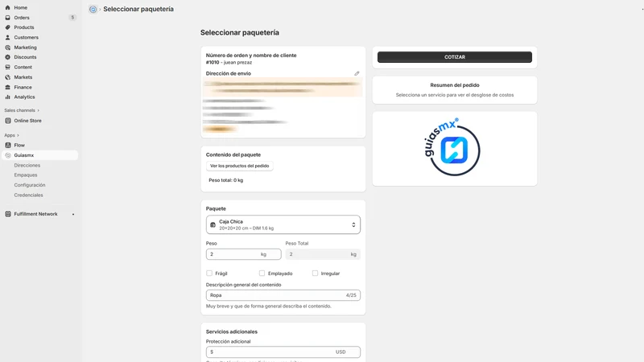Click the Resumen del pedido heading
This screenshot has height=362, width=644.
[455, 85]
